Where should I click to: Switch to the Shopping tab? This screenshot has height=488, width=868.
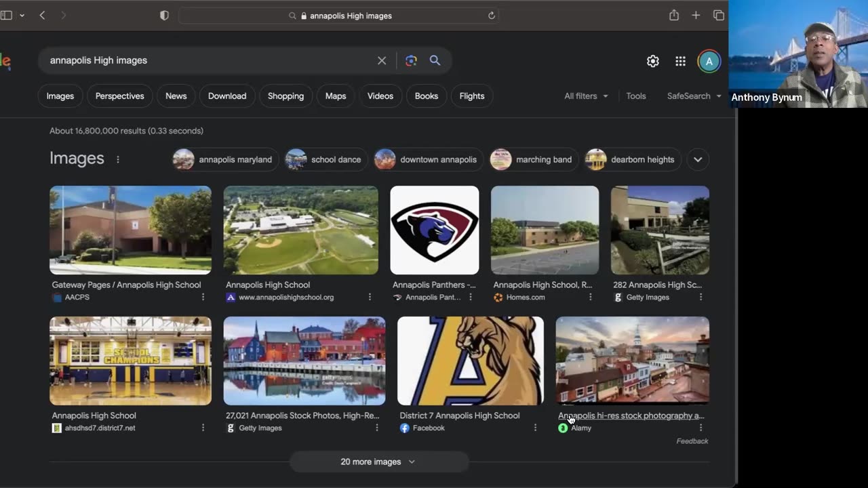285,96
